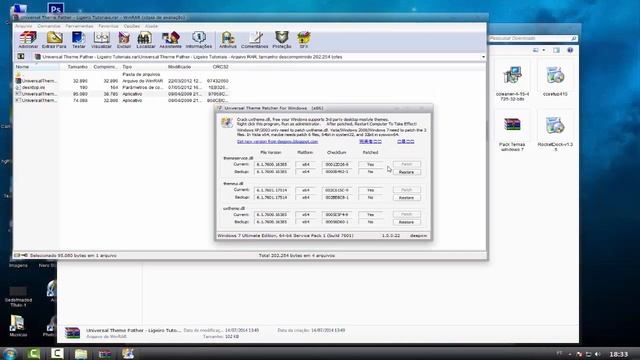
Task: Click the green Camtasia taskbar icon
Action: (x=33, y=354)
